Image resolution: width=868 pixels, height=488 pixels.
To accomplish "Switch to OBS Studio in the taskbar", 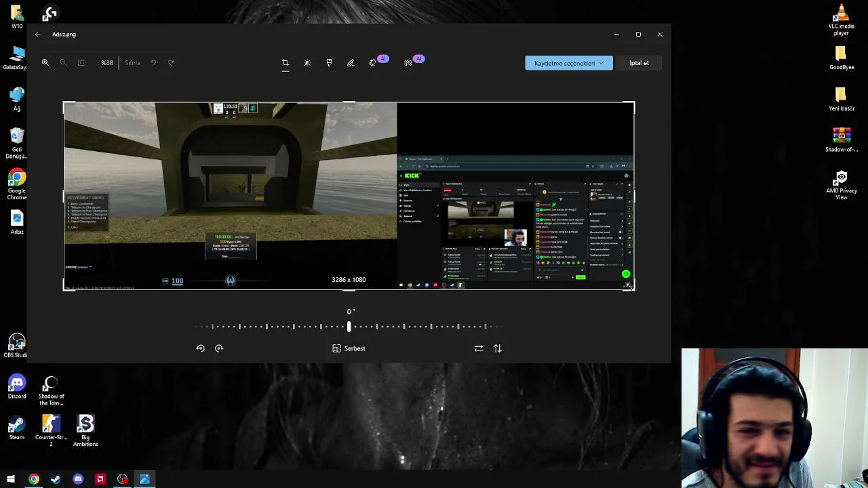I will point(122,479).
